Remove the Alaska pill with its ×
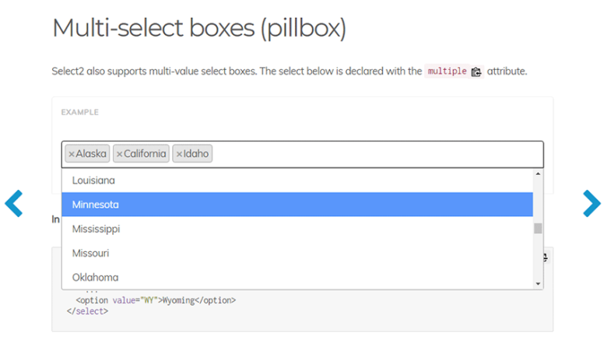607x364 pixels. click(x=72, y=154)
